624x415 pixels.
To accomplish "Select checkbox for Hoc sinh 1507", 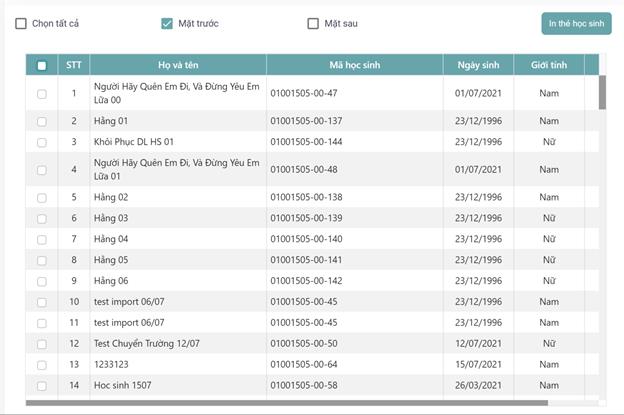I will (41, 386).
